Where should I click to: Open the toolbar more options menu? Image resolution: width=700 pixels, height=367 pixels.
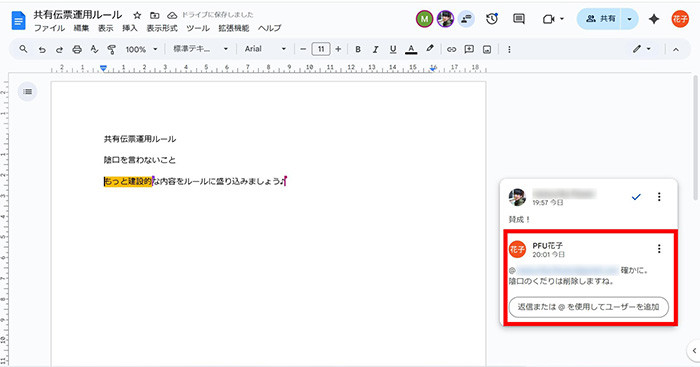[509, 50]
